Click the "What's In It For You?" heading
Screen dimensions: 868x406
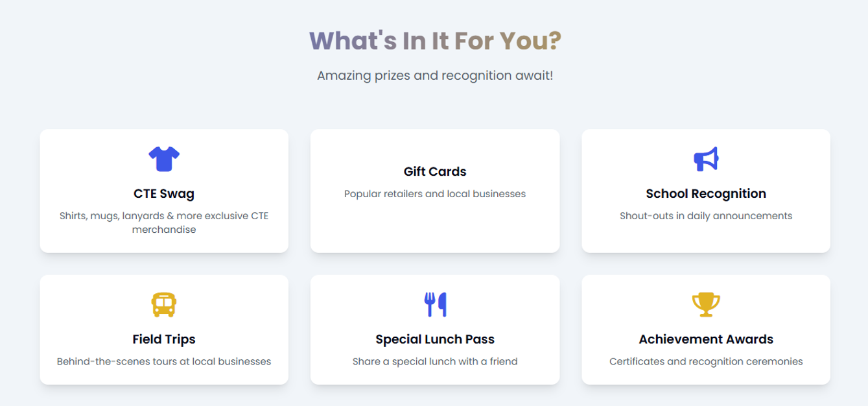[435, 40]
